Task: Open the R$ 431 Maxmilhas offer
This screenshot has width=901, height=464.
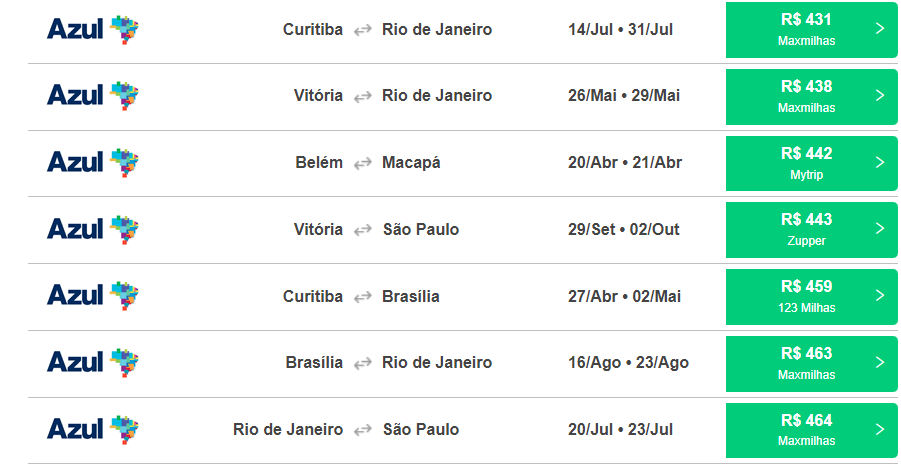Action: (811, 30)
